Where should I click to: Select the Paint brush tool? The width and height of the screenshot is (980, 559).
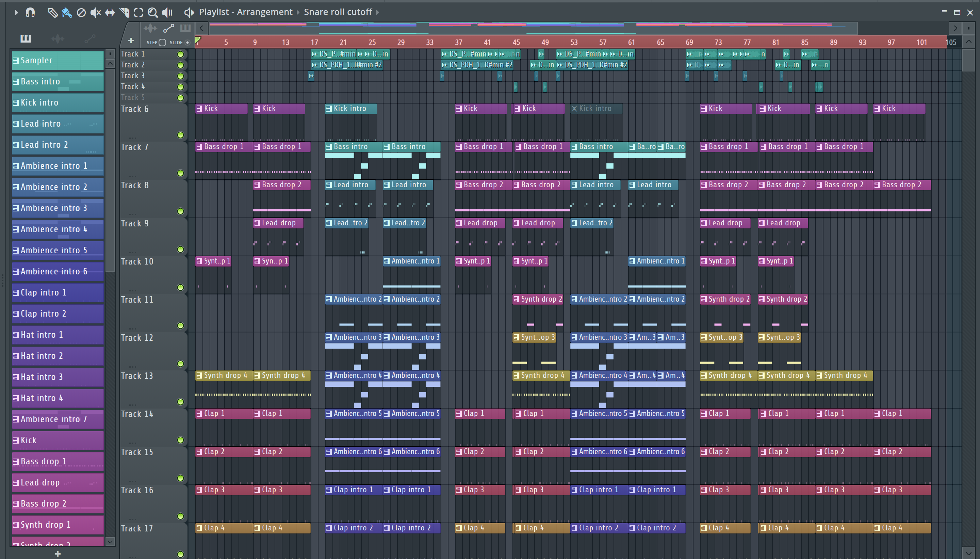(x=67, y=13)
